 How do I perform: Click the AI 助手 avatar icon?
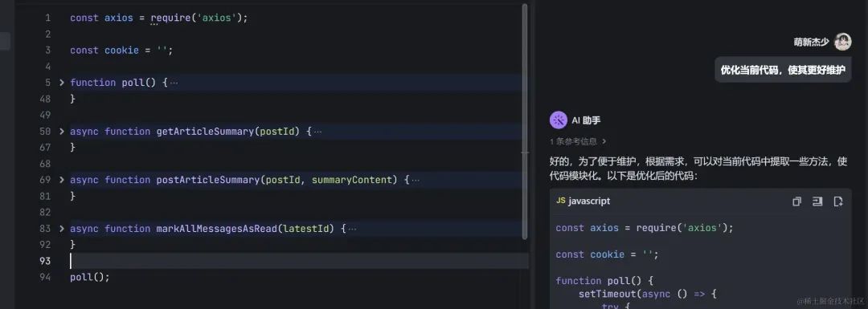point(558,120)
